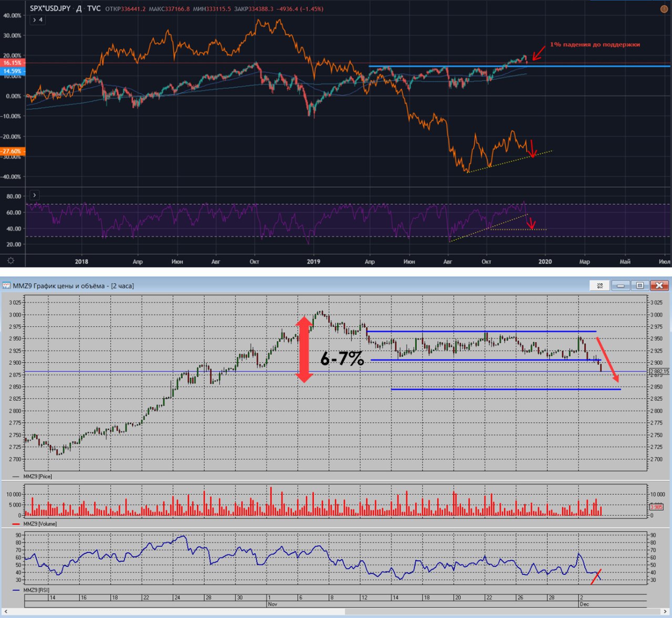
Task: Click the 3 986 current volume label
Action: (x=656, y=507)
